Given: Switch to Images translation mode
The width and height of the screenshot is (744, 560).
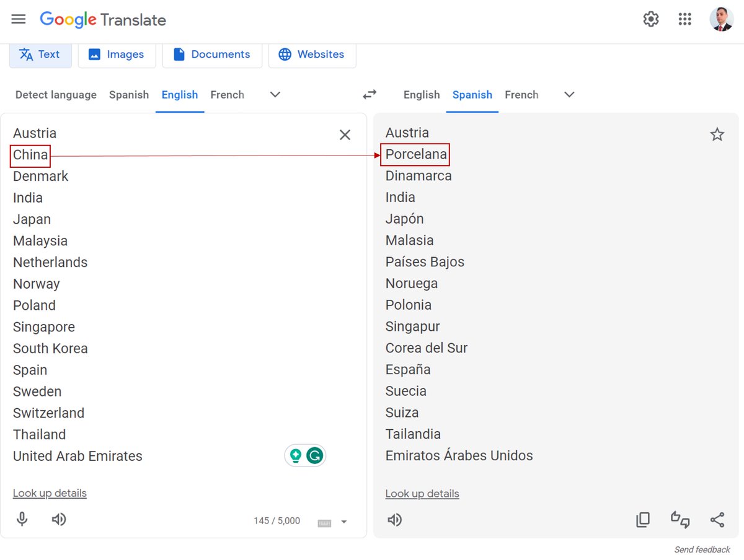Looking at the screenshot, I should tap(117, 55).
